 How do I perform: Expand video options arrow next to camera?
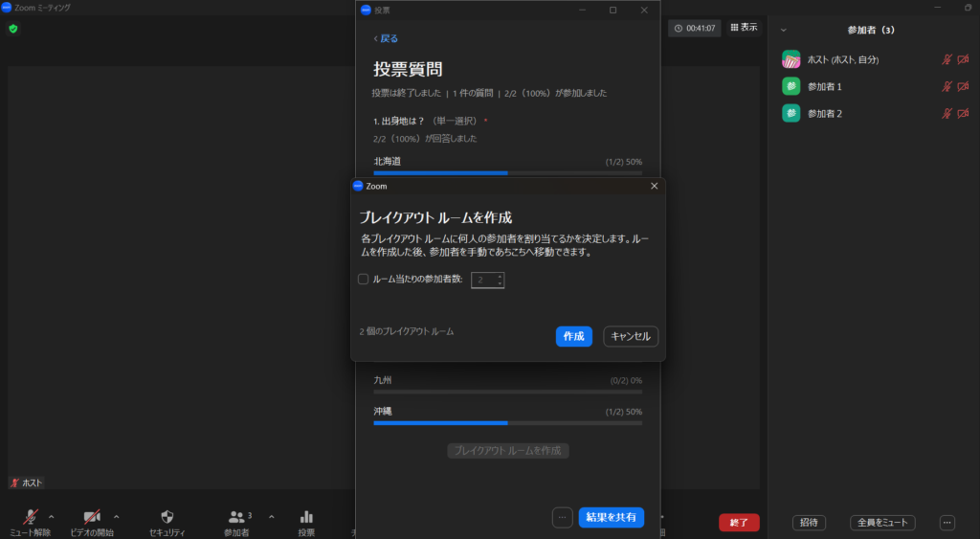pyautogui.click(x=117, y=517)
